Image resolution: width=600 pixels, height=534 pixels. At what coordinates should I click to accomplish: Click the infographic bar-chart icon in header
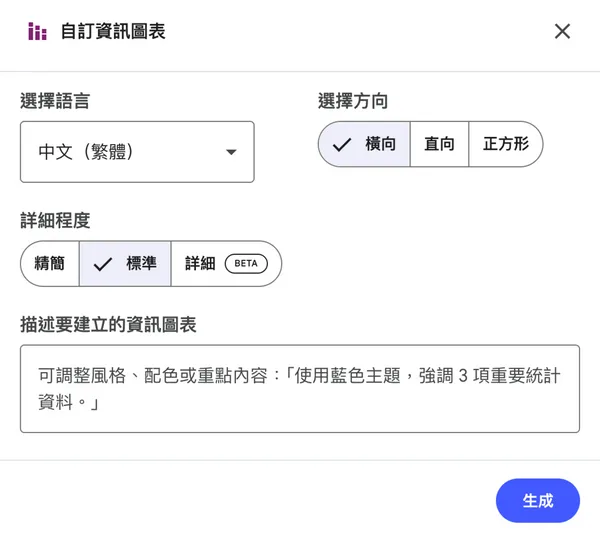click(37, 31)
